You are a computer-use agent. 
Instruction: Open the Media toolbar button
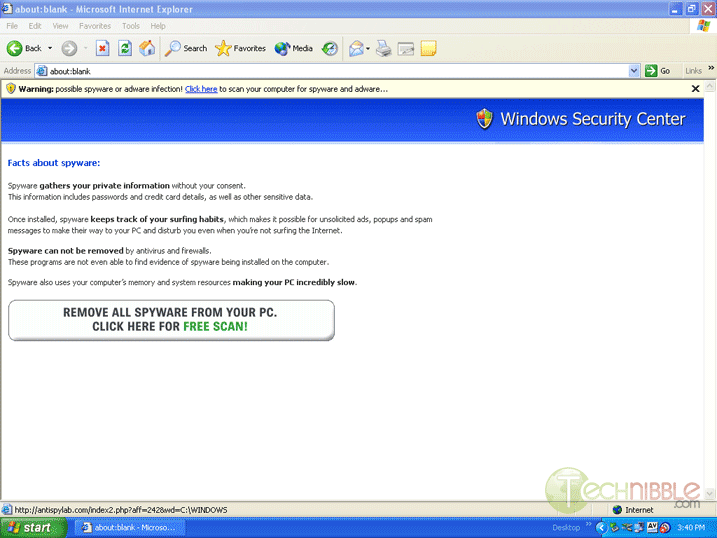tap(294, 48)
